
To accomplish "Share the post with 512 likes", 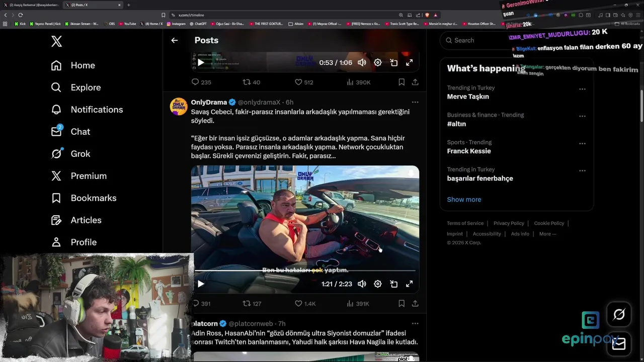I will coord(415,82).
